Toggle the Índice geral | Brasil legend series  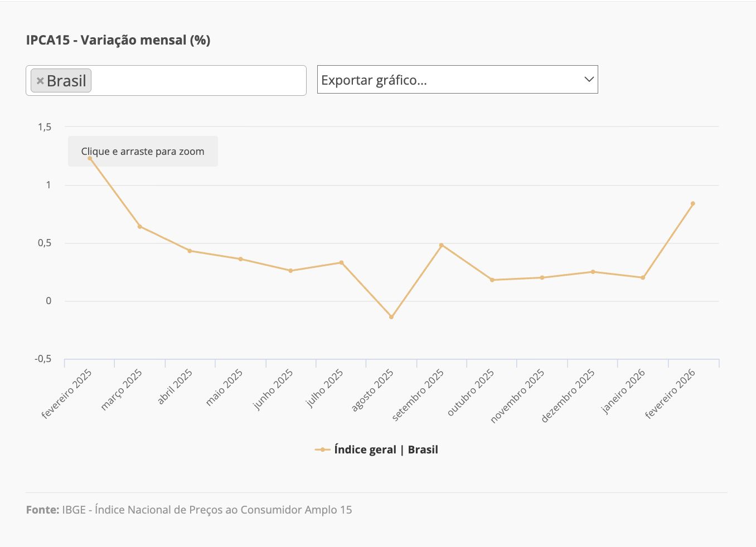point(386,450)
